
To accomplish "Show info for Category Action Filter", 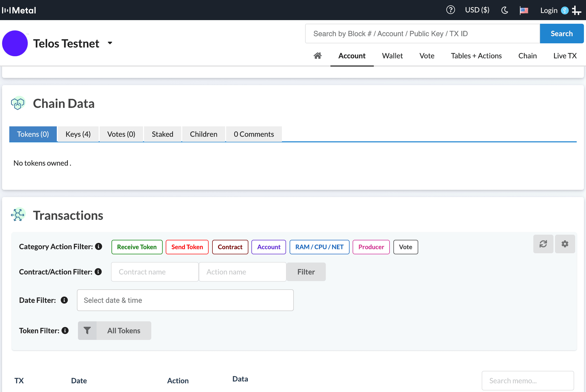I will tap(99, 247).
